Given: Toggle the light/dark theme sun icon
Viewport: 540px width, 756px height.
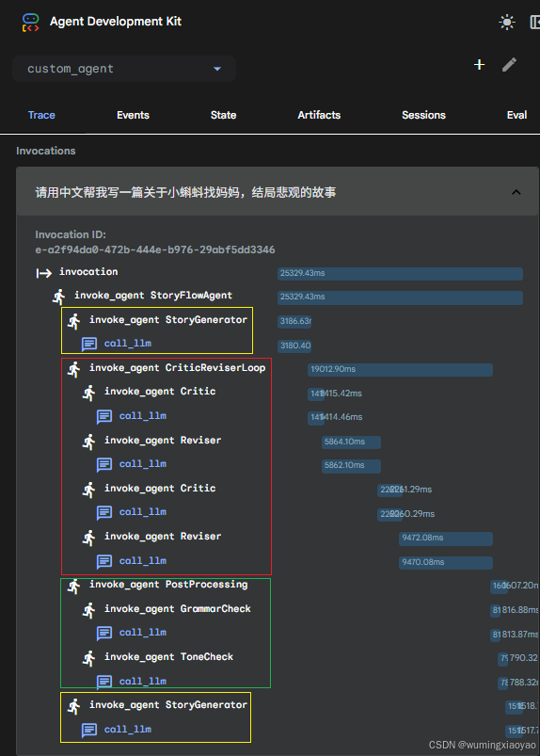Looking at the screenshot, I should [x=507, y=23].
